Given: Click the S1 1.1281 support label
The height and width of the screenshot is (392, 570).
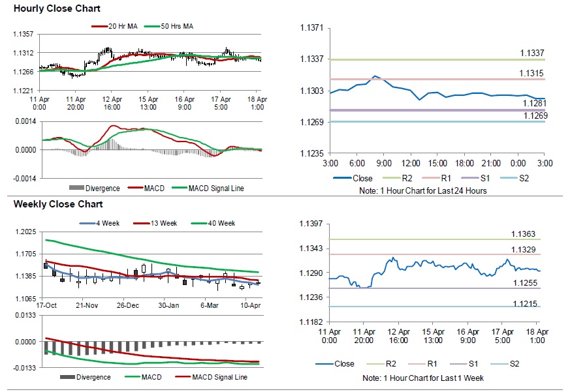Looking at the screenshot, I should point(534,104).
